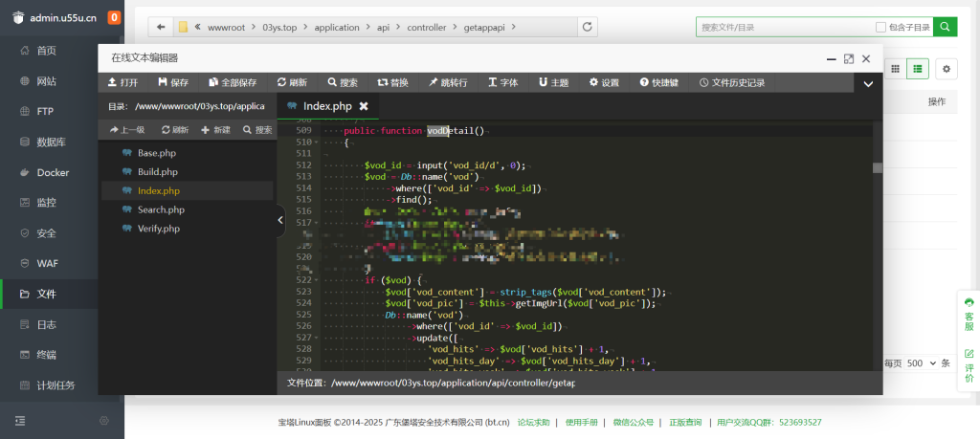Click the file manager back arrow
980x439 pixels.
tap(161, 27)
